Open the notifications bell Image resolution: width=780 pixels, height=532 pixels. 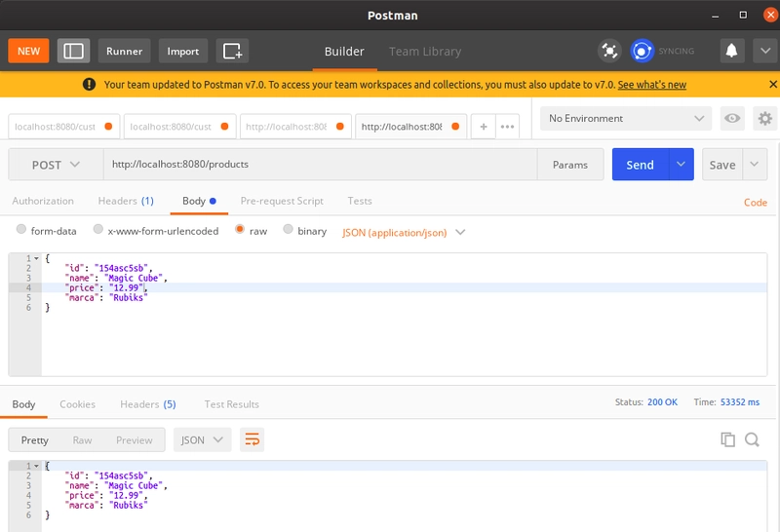732,51
